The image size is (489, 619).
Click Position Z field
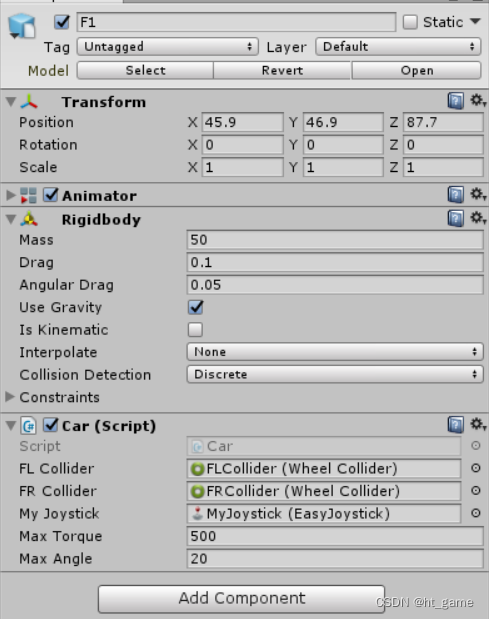point(443,122)
